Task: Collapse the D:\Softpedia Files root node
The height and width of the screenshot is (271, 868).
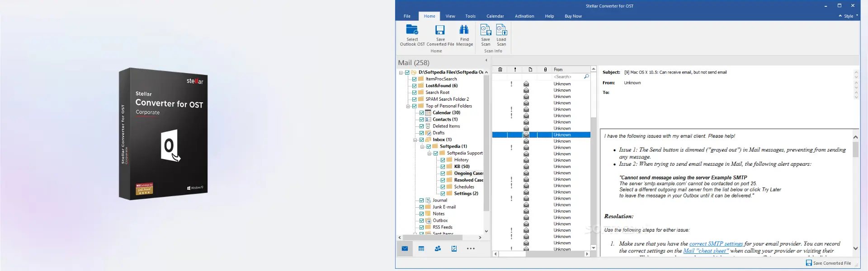Action: click(x=401, y=72)
